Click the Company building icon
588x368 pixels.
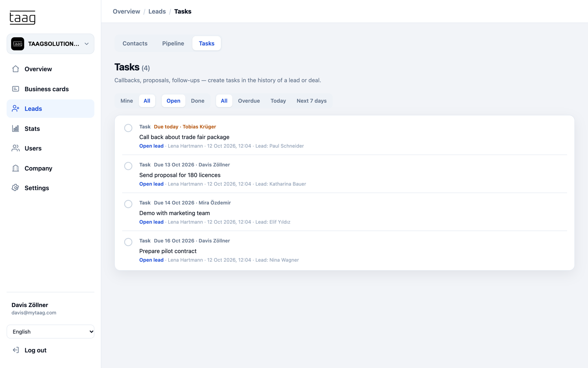pyautogui.click(x=15, y=168)
